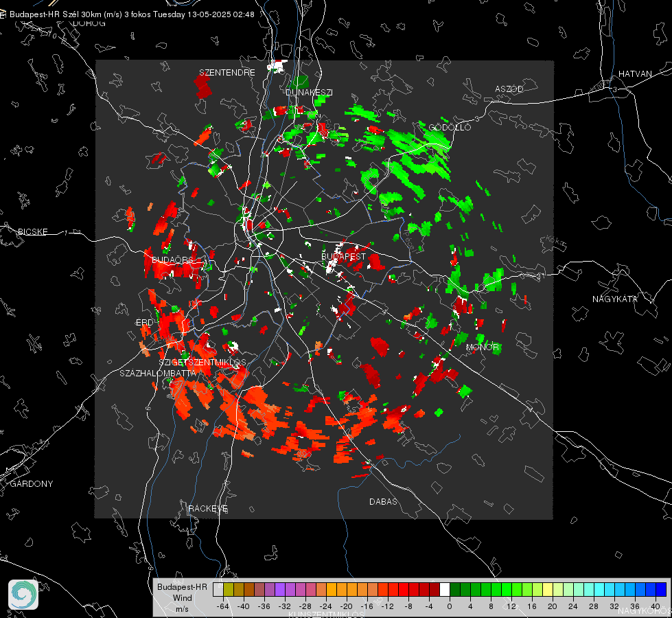Select the olive-yellow swatch above -64
Viewport: 672px width, 618px height.
[x=229, y=590]
